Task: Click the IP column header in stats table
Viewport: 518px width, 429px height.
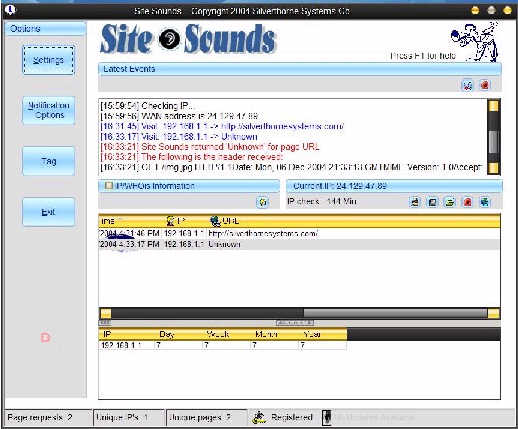Action: [126, 334]
